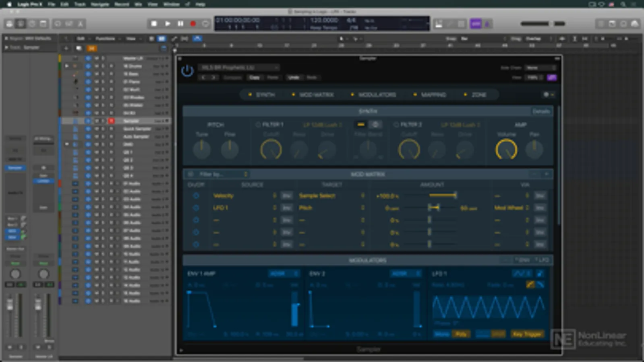Click the add track plus icon
The width and height of the screenshot is (644, 362).
pyautogui.click(x=66, y=48)
